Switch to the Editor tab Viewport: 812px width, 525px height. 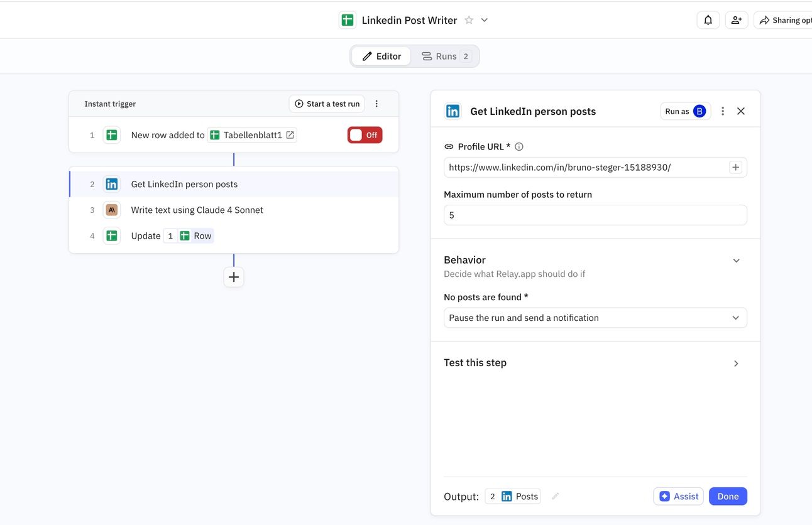[381, 56]
